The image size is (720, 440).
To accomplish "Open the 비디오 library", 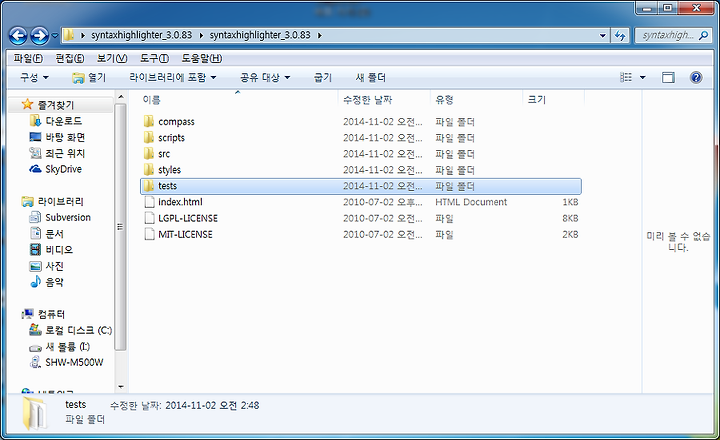I will [x=59, y=250].
